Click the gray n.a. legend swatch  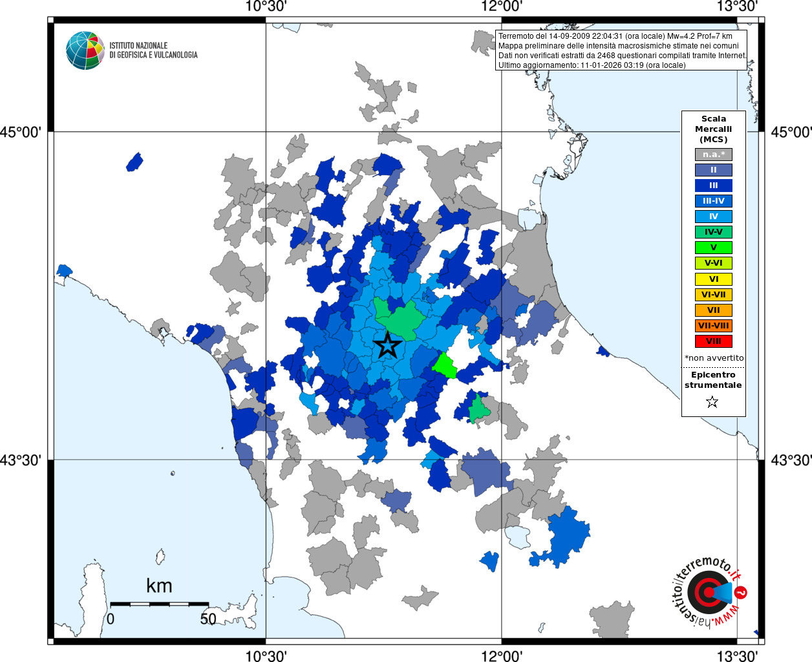coord(713,155)
